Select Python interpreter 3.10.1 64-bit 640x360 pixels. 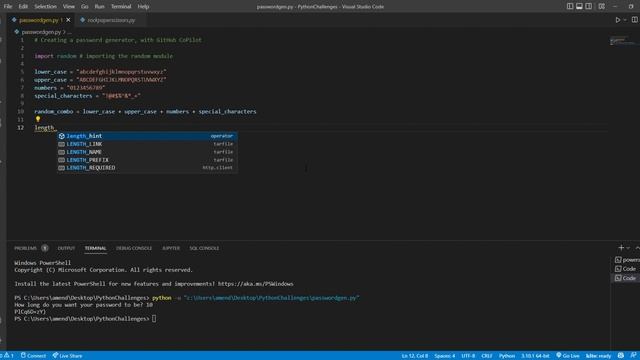coord(535,356)
